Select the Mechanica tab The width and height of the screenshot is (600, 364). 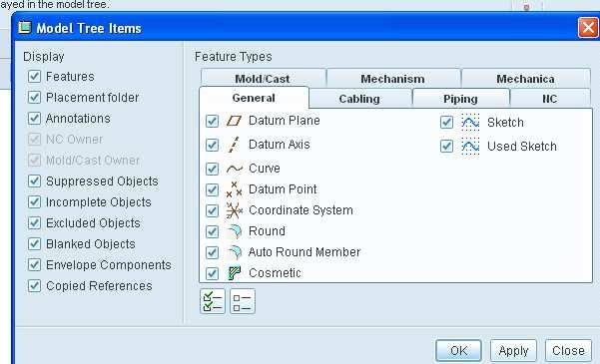(526, 79)
